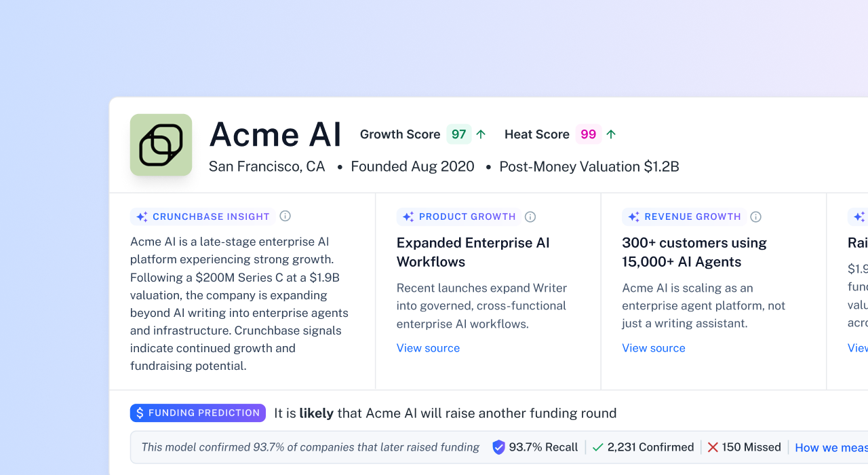Click the Crunchbase Insight summary paragraph

(239, 304)
